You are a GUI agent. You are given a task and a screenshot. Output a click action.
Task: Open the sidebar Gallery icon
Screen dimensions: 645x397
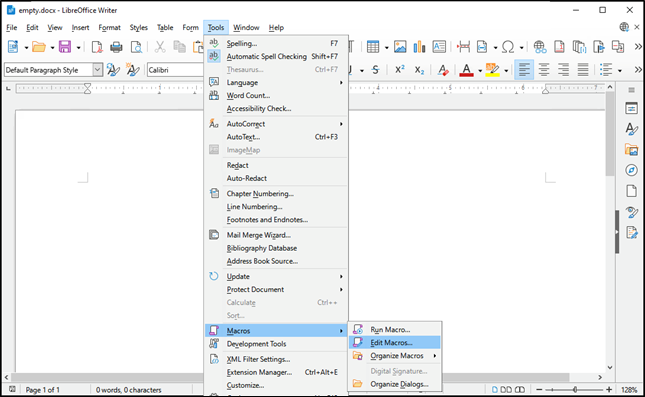[631, 149]
